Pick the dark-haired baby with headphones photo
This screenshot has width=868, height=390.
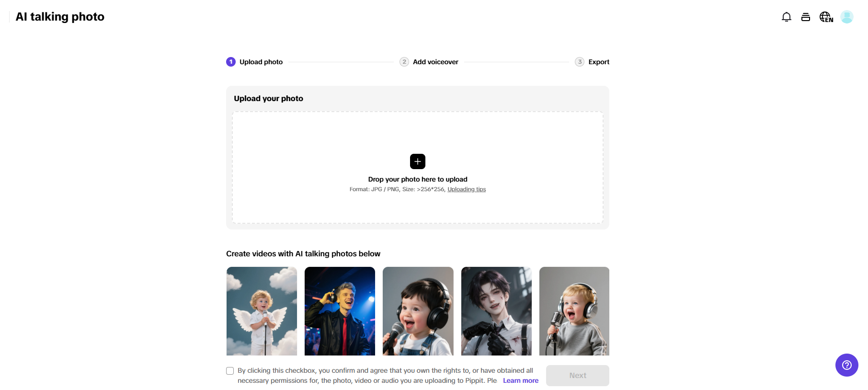point(418,311)
